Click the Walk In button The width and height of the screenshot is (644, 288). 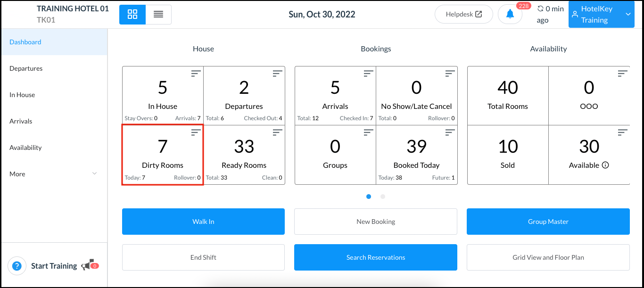(x=203, y=222)
